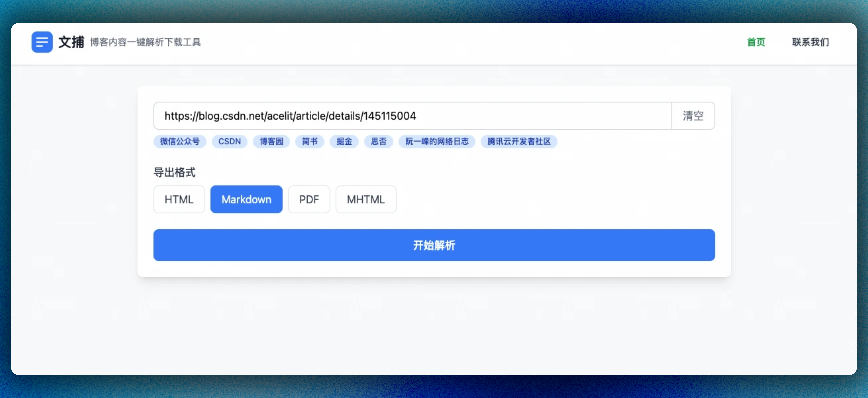Select HTML export format
This screenshot has width=868, height=398.
(179, 199)
